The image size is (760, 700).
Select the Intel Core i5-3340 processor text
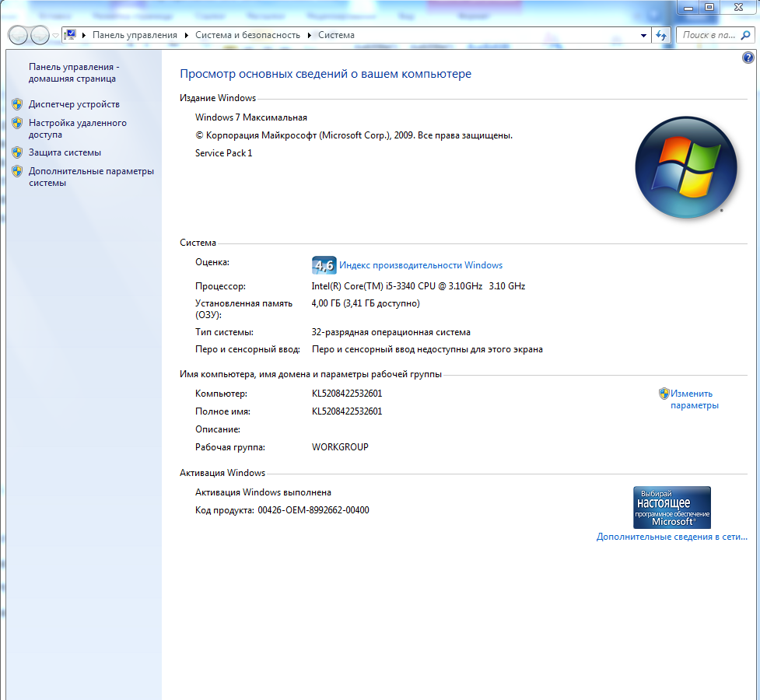pyautogui.click(x=419, y=286)
